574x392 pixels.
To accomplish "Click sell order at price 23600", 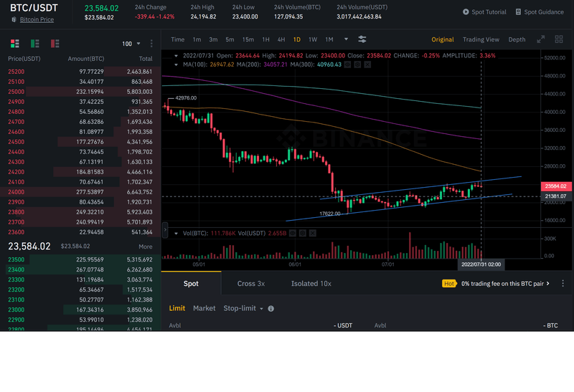I will tap(80, 232).
